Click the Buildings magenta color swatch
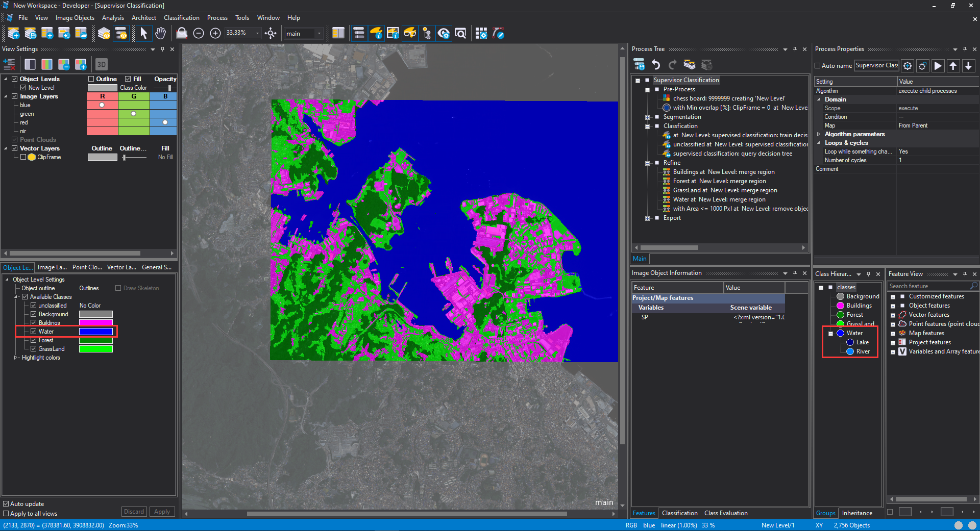The height and width of the screenshot is (531, 980). pyautogui.click(x=95, y=323)
